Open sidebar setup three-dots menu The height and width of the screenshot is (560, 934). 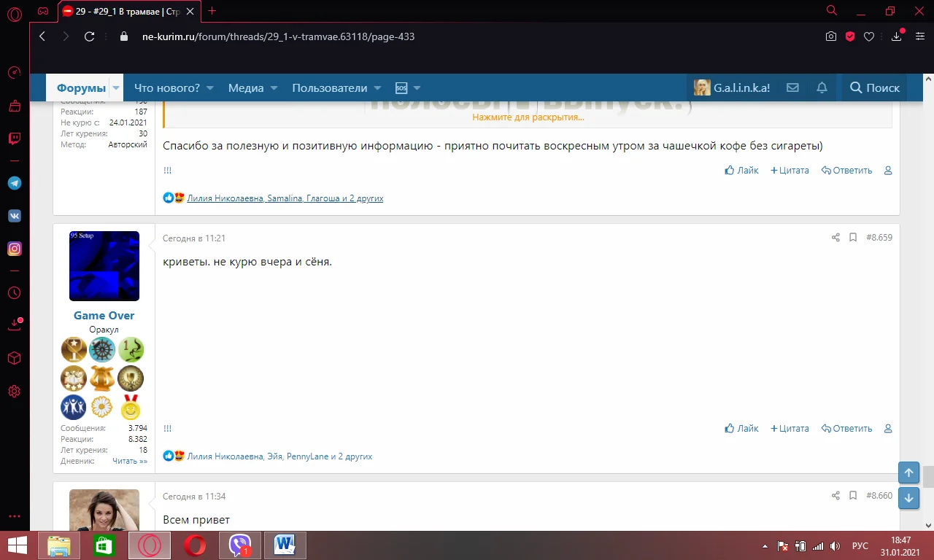[x=14, y=516]
